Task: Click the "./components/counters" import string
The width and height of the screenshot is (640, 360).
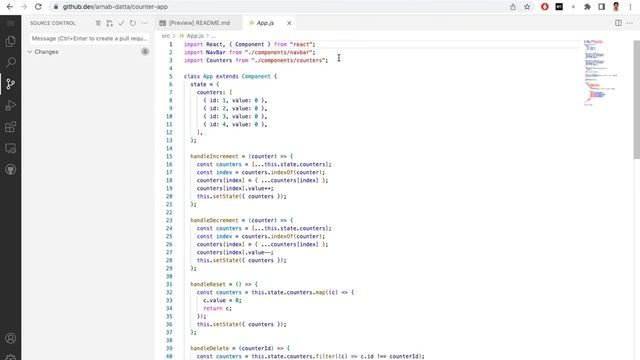Action: (288, 60)
